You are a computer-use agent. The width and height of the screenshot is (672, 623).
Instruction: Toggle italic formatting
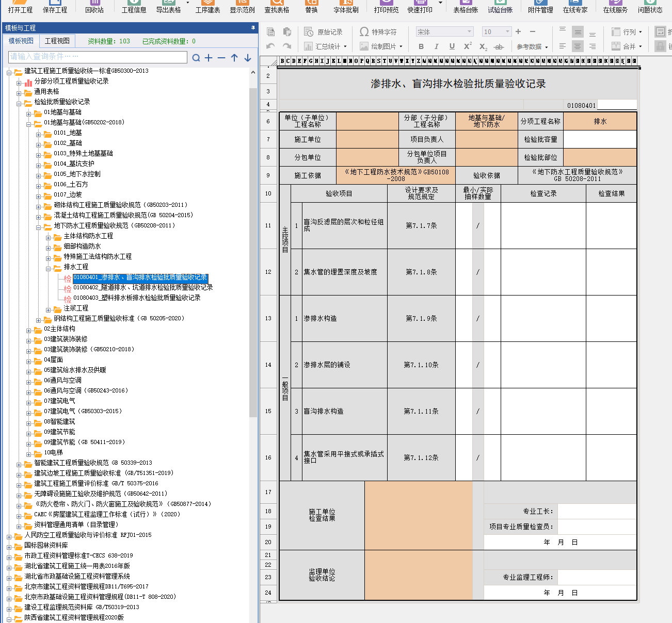[437, 46]
